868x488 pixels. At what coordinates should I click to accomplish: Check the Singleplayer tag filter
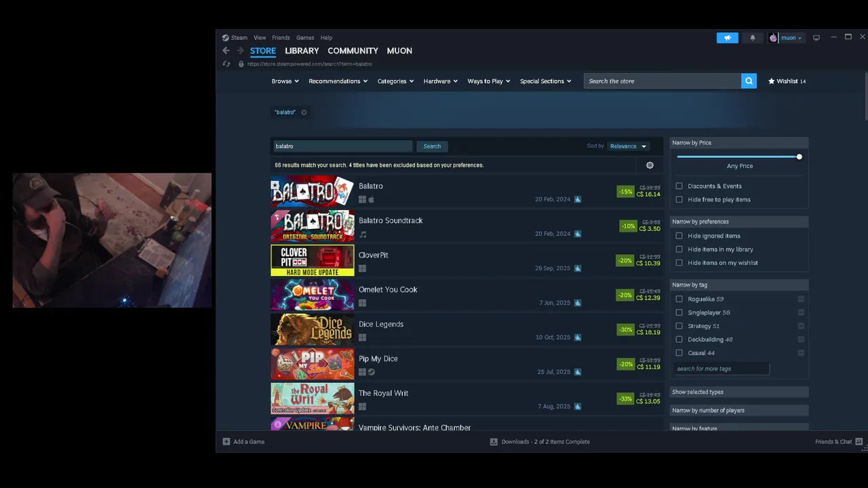point(679,312)
